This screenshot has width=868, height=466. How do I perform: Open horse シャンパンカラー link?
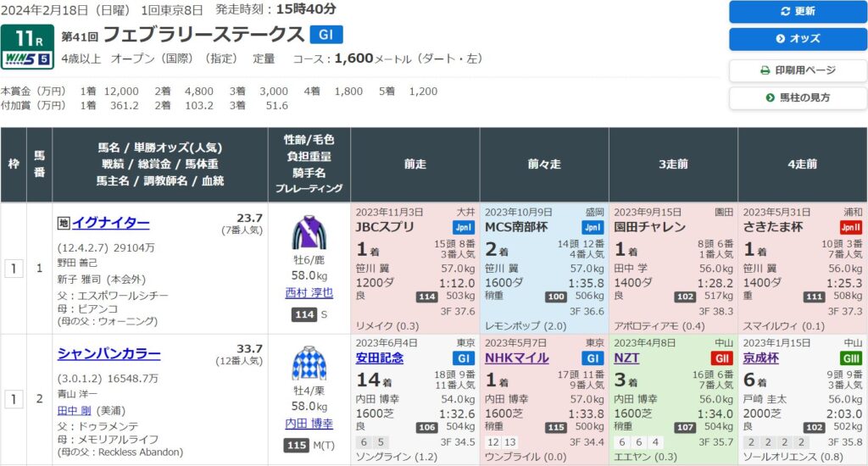(109, 353)
